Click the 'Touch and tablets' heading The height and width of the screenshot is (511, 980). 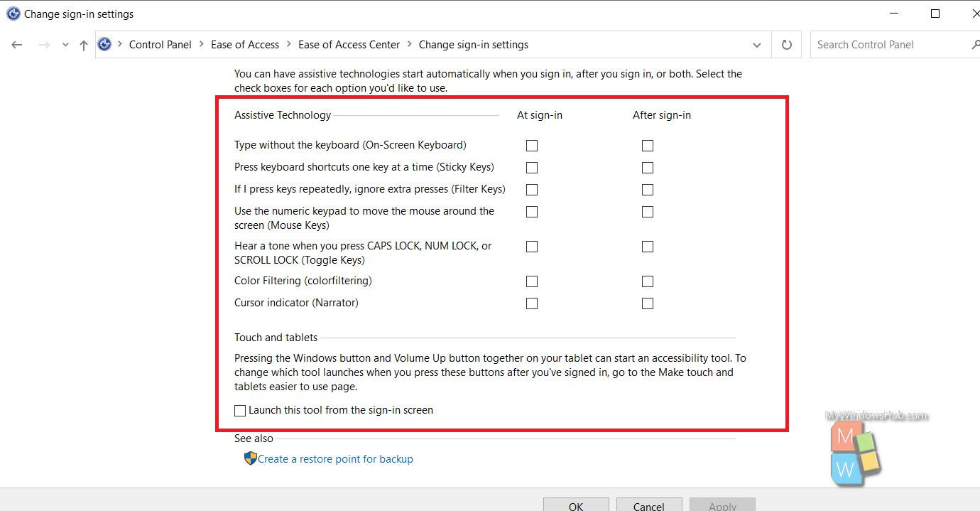click(276, 338)
